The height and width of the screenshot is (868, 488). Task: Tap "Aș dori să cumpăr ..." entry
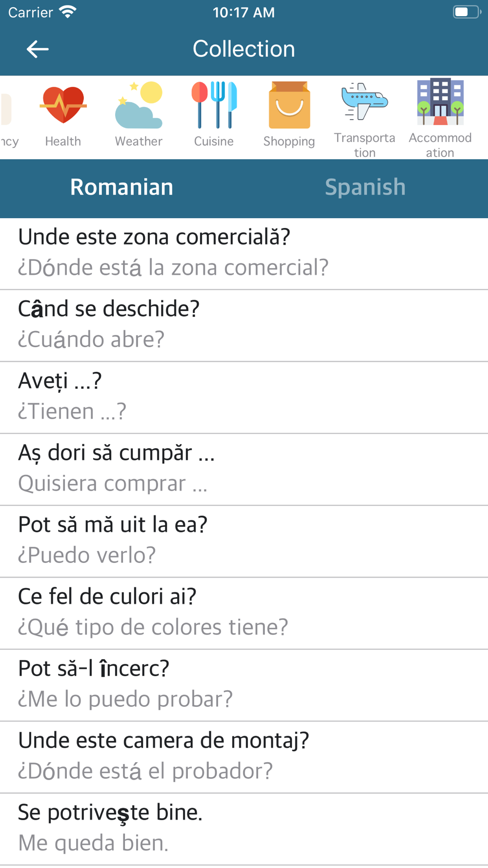click(x=244, y=468)
